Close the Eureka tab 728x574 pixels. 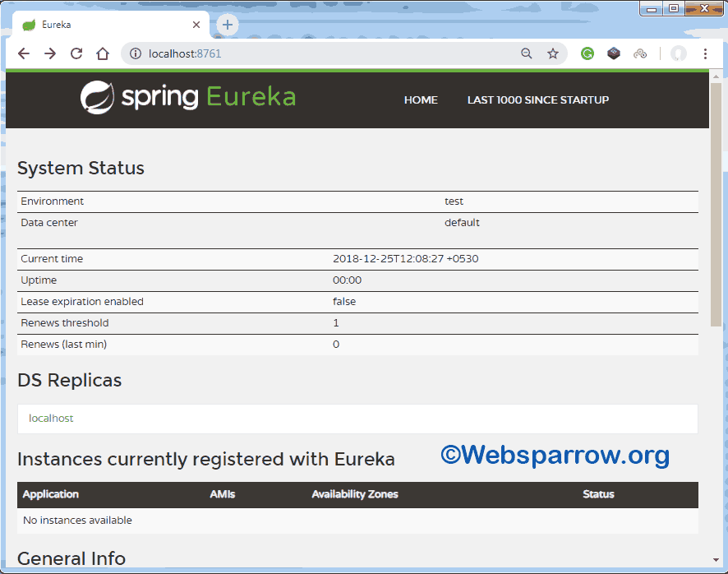pyautogui.click(x=196, y=25)
